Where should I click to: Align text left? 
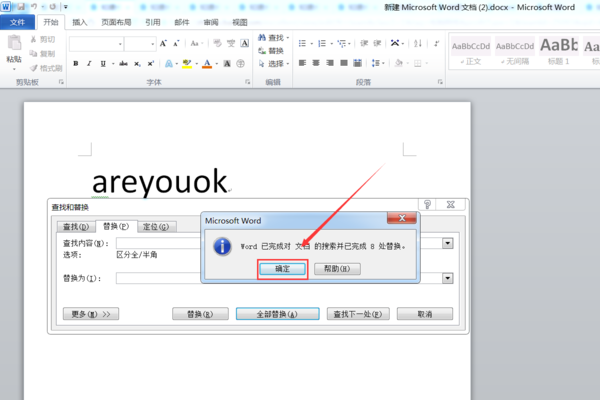click(302, 63)
